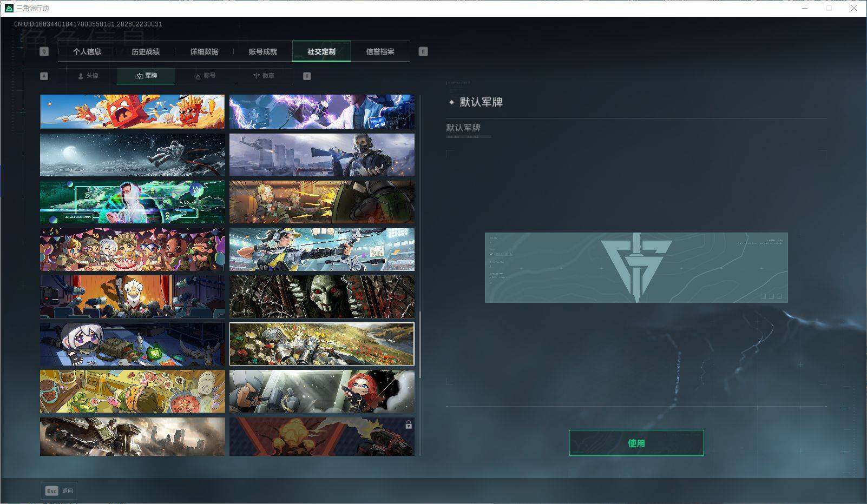
Task: Click the Q key hint beside 个人信息
Action: [44, 51]
